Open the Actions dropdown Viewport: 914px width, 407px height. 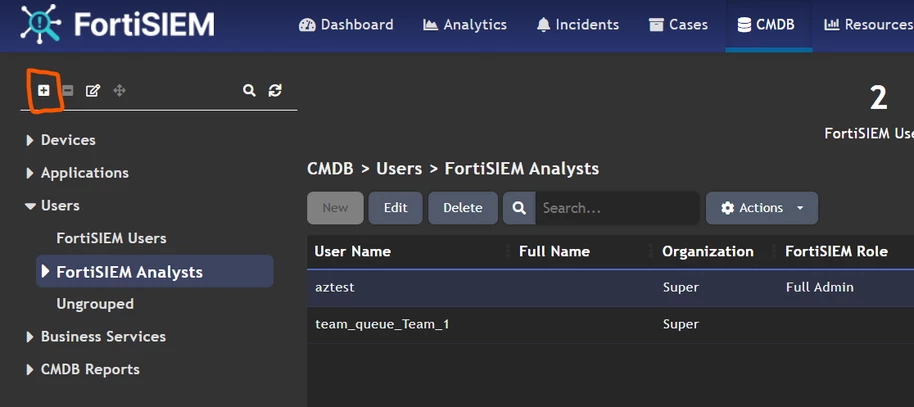(762, 208)
